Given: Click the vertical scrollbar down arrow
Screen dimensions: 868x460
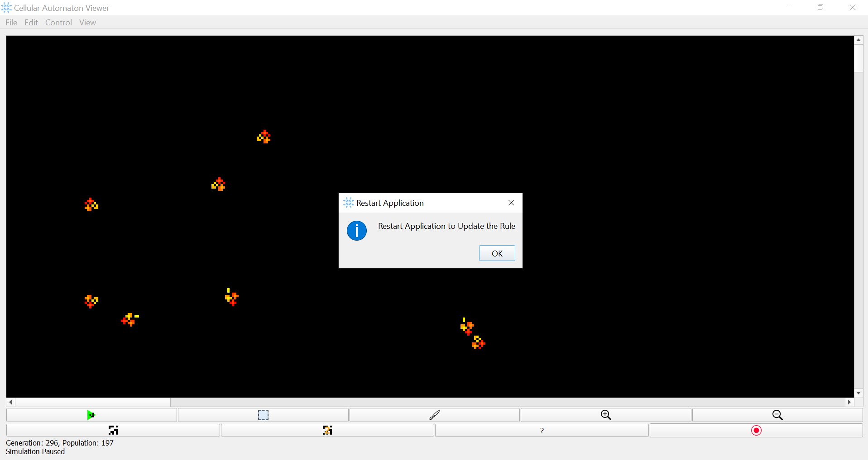Looking at the screenshot, I should (x=858, y=393).
